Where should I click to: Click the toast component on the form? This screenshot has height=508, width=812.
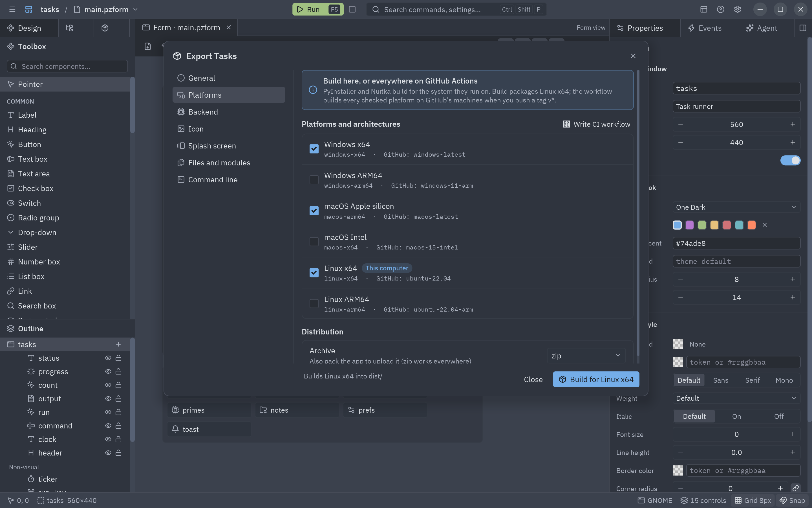coord(209,429)
